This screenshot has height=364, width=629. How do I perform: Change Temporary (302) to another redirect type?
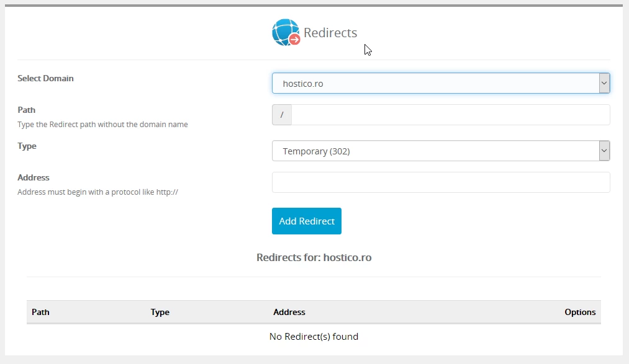tap(441, 150)
